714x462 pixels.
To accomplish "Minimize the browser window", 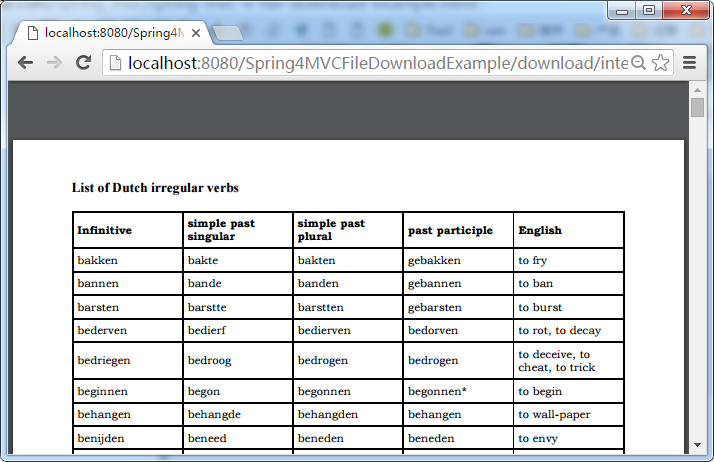I will [622, 11].
